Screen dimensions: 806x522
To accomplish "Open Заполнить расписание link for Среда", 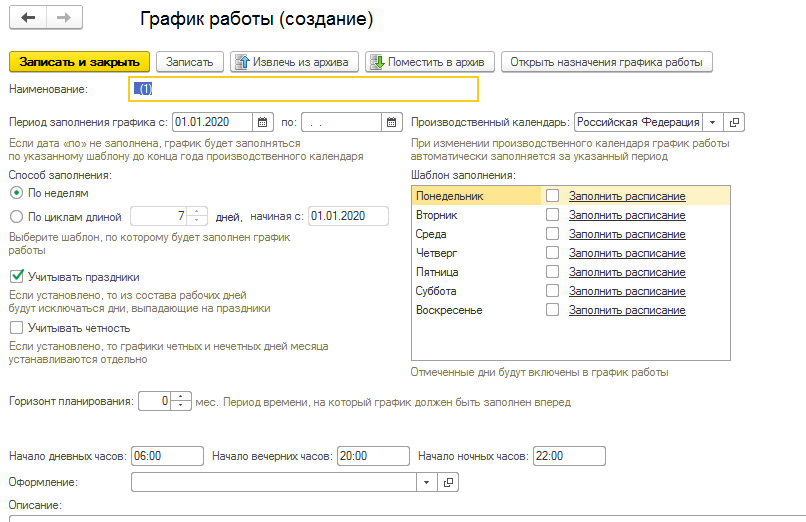I will point(627,234).
